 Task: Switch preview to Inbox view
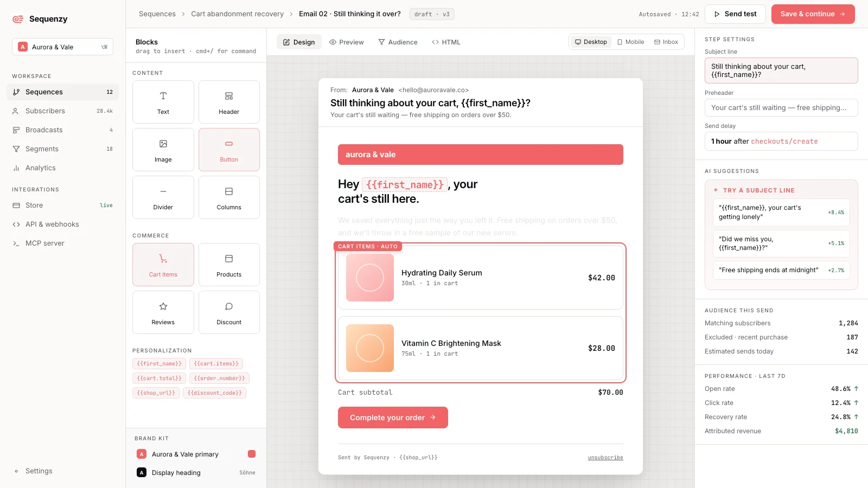point(666,42)
